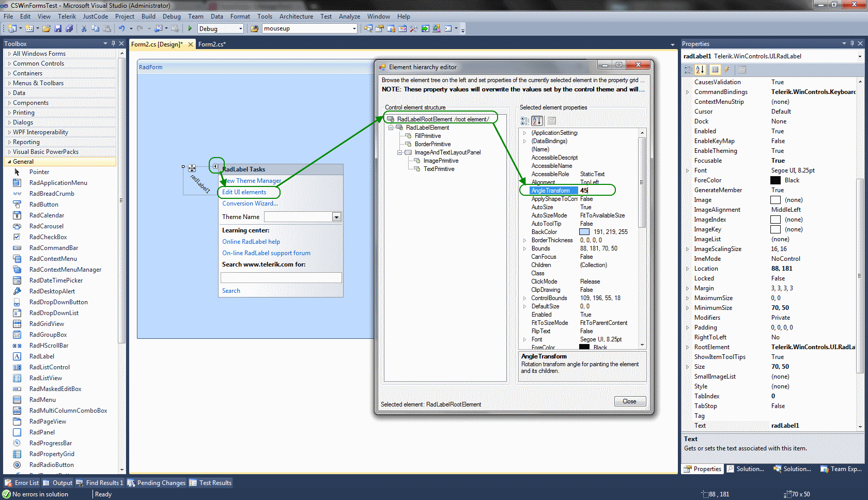Switch to the Form2.cs code tab
This screenshot has height=500, width=868.
[212, 44]
